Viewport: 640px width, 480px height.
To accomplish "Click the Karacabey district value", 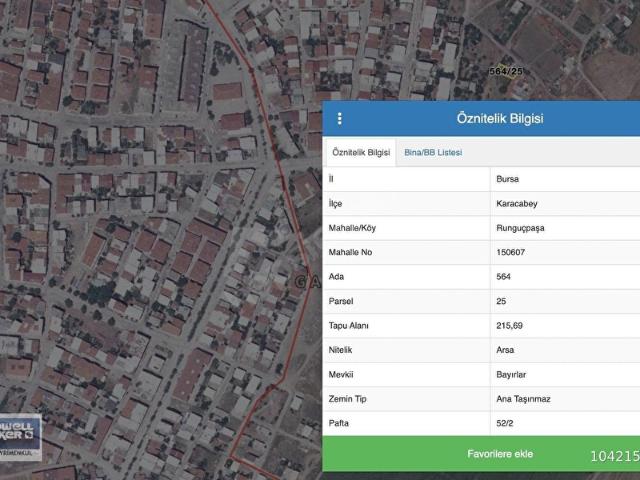I will (518, 203).
